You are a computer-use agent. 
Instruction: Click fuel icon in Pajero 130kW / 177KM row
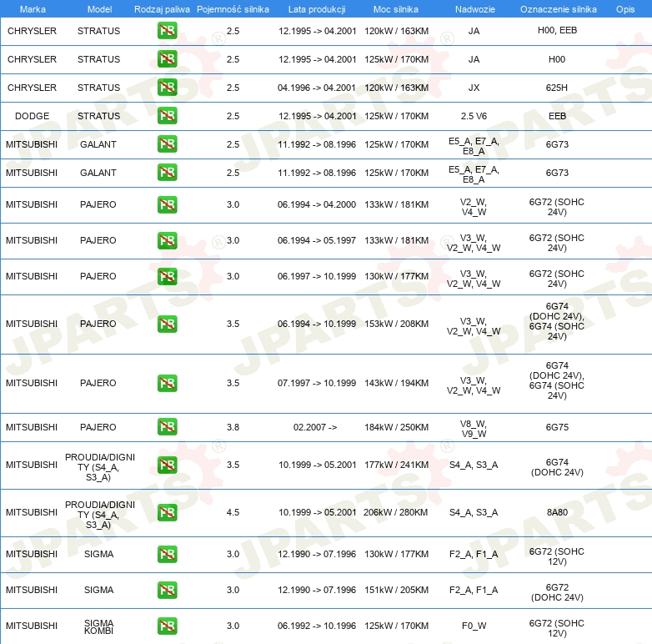(x=167, y=276)
